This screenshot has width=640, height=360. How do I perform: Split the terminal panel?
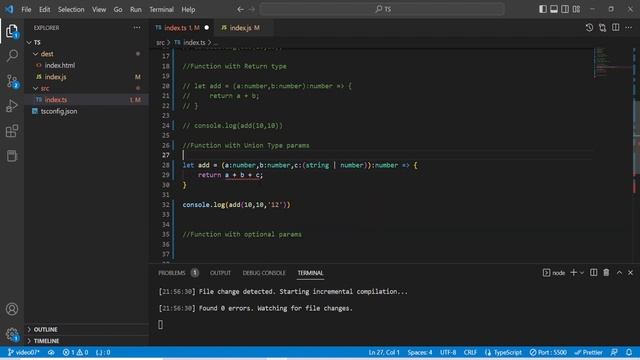(x=593, y=272)
